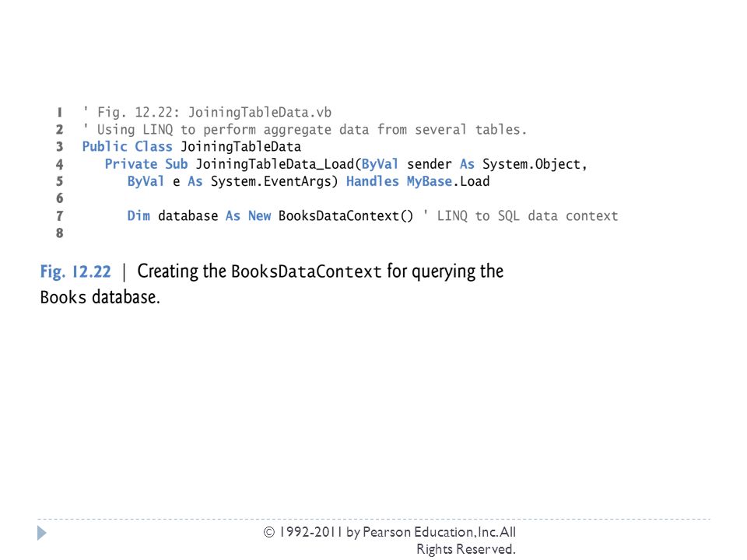This screenshot has width=747, height=560.
Task: Click the 'Dim' keyword on line 7
Action: (139, 215)
